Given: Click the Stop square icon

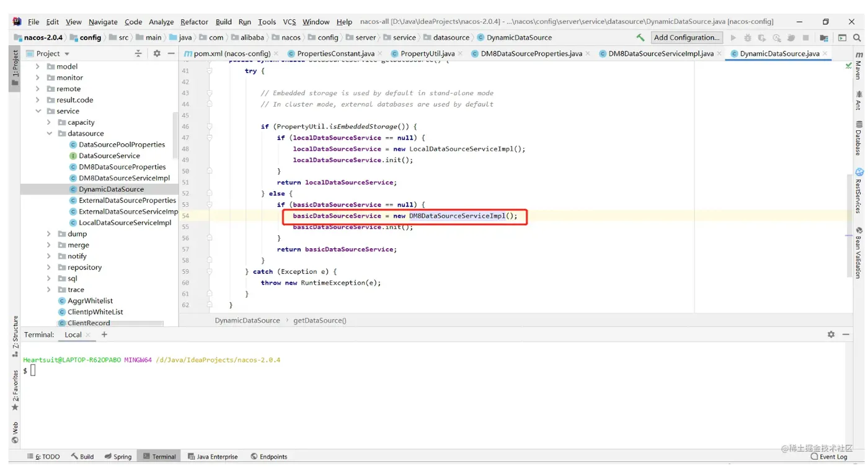Looking at the screenshot, I should point(805,38).
